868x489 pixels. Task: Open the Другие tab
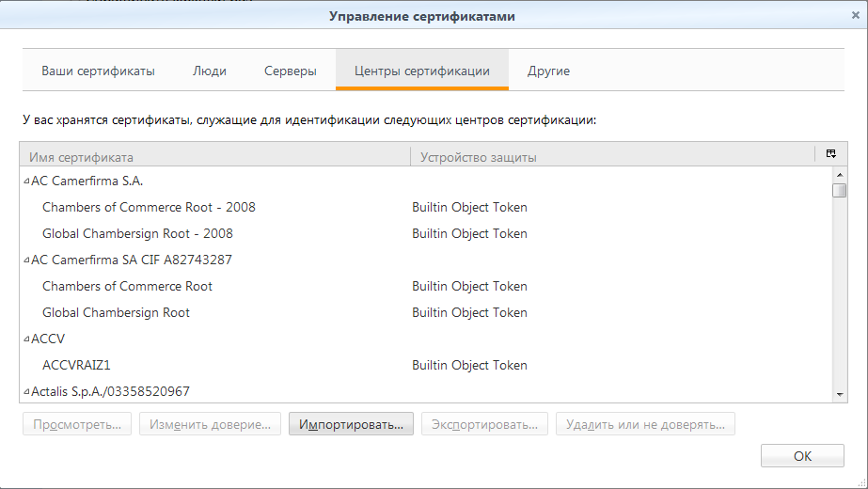pyautogui.click(x=548, y=71)
